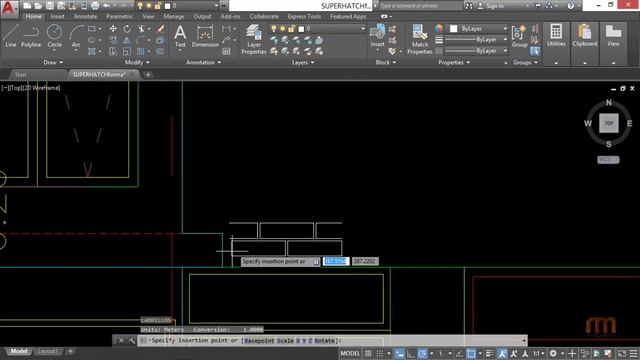
Task: Click the Plot printer icon in quick access toolbar
Action: [x=95, y=6]
